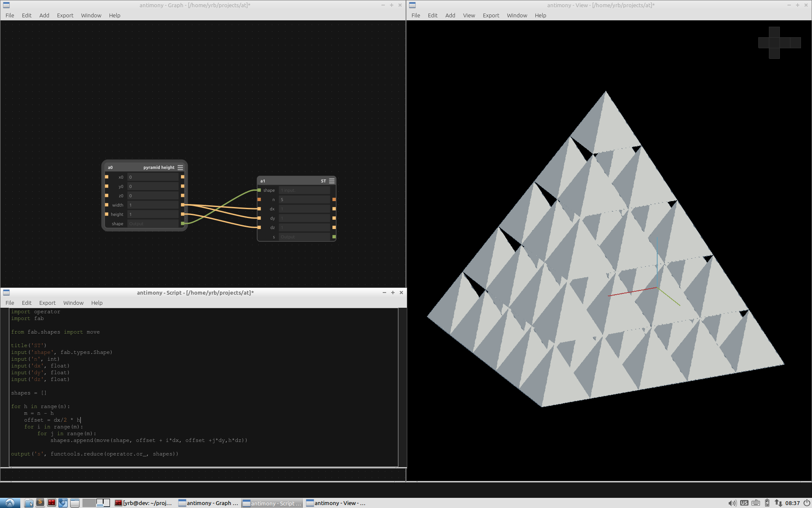Click the width output connector on a0 node
The height and width of the screenshot is (508, 812).
(183, 205)
